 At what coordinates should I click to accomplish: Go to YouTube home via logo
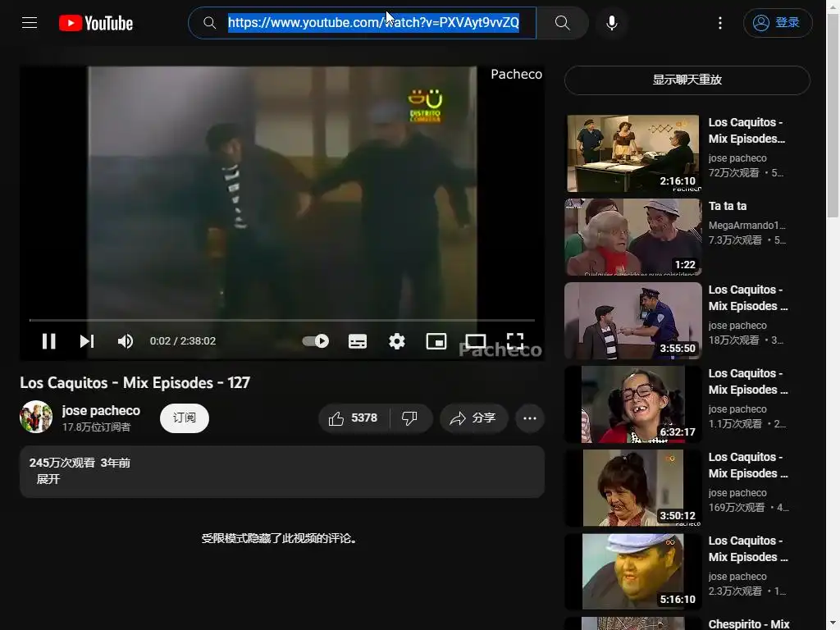pos(96,23)
